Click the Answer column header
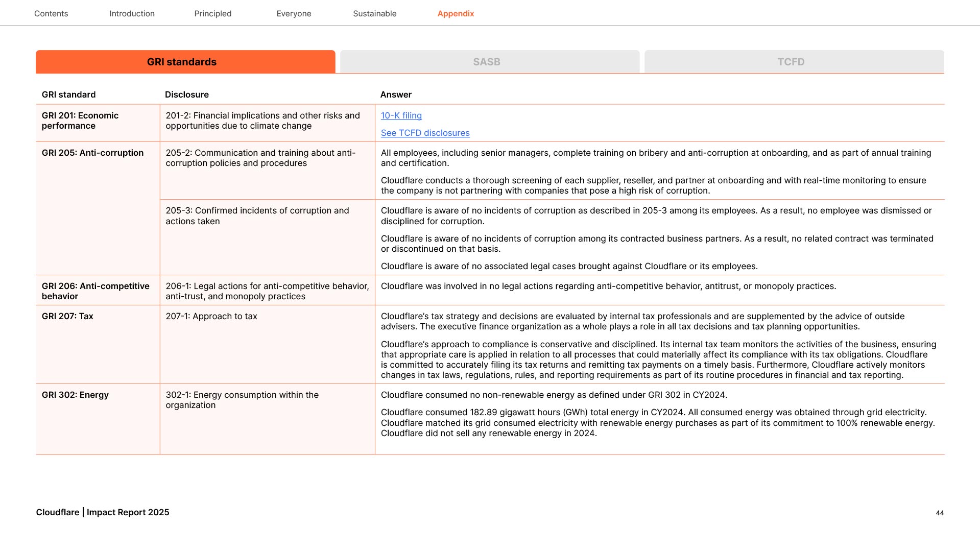This screenshot has width=980, height=551. [x=396, y=94]
